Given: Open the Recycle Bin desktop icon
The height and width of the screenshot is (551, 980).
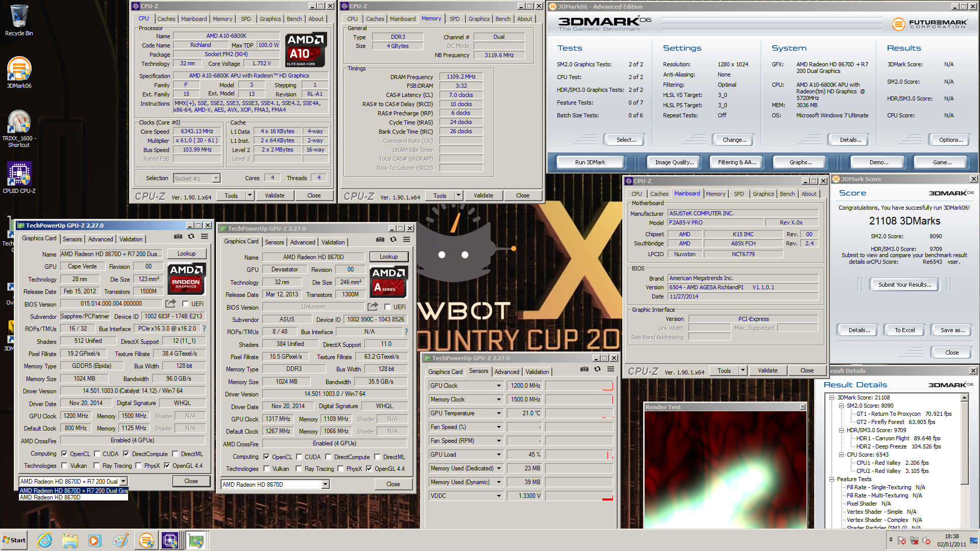Looking at the screenshot, I should (19, 20).
